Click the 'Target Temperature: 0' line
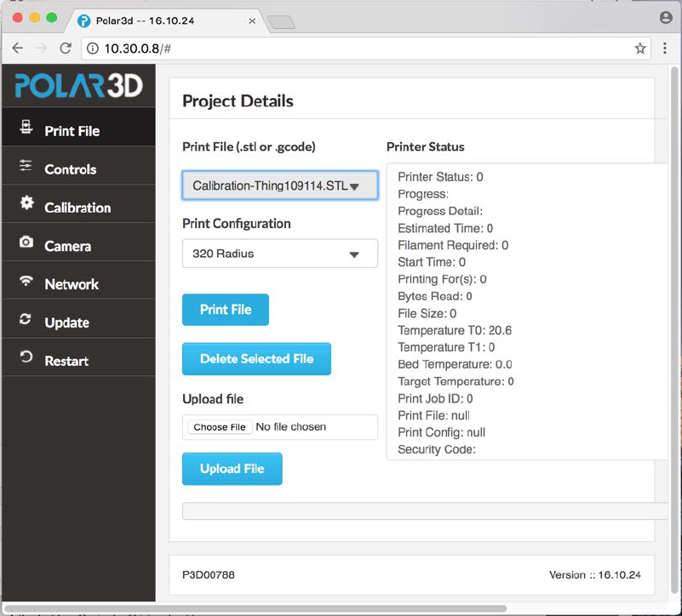 click(x=456, y=381)
